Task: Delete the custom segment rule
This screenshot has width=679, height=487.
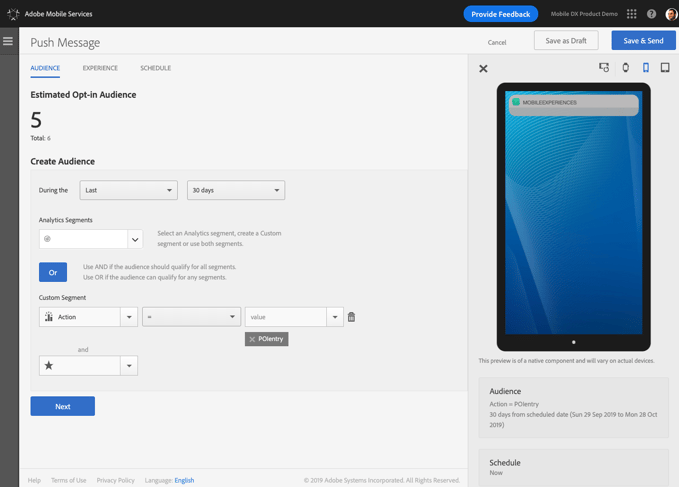Action: click(351, 317)
